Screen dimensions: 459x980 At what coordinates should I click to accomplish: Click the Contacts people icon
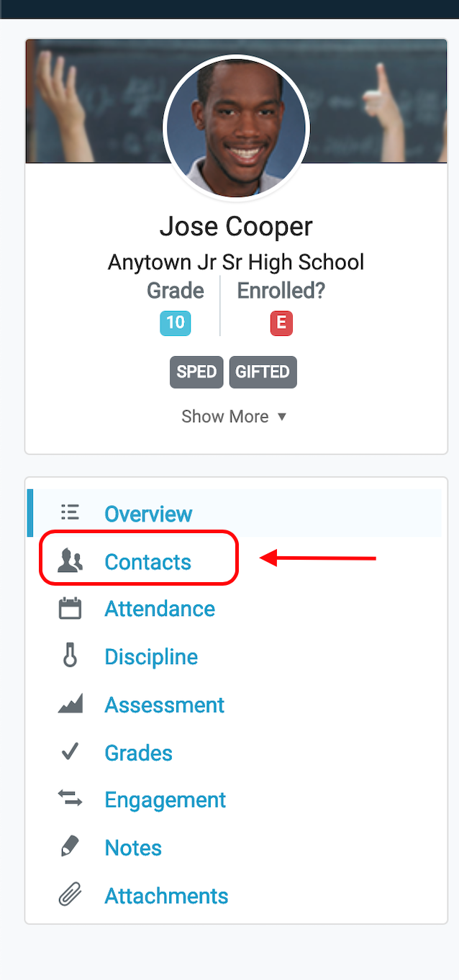pyautogui.click(x=70, y=561)
